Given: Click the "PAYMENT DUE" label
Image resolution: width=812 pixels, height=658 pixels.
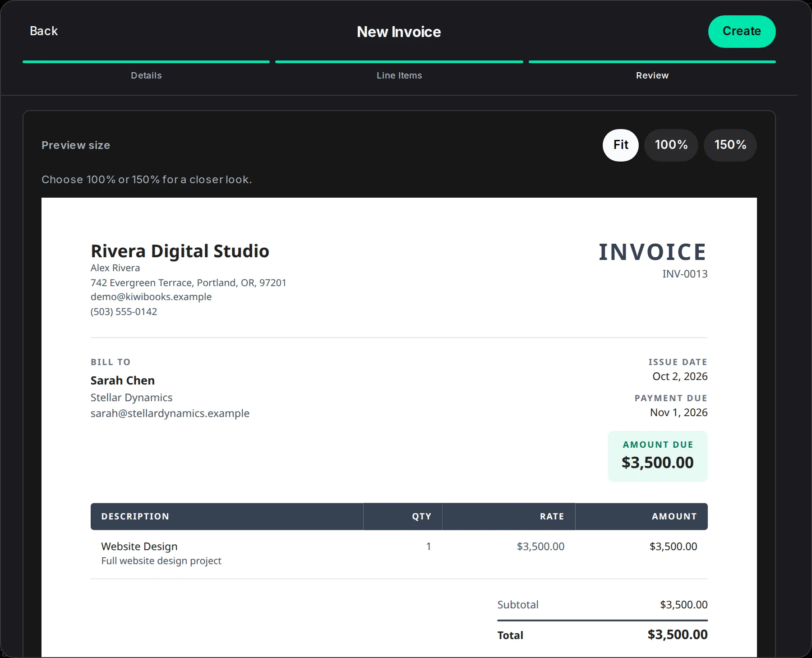Looking at the screenshot, I should (671, 398).
